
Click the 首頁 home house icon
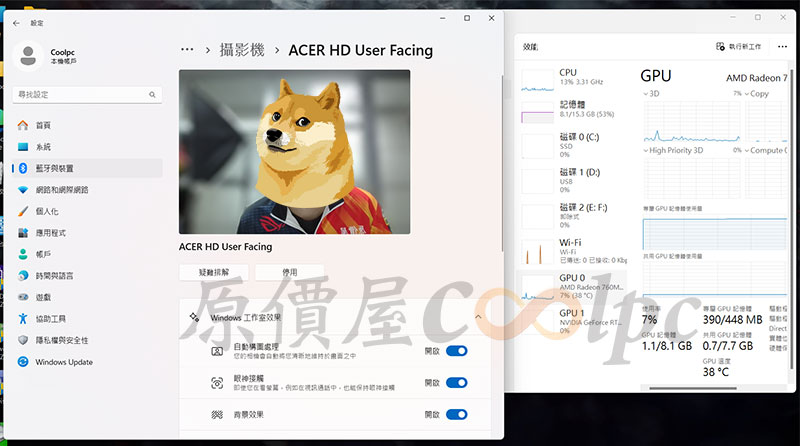(23, 125)
